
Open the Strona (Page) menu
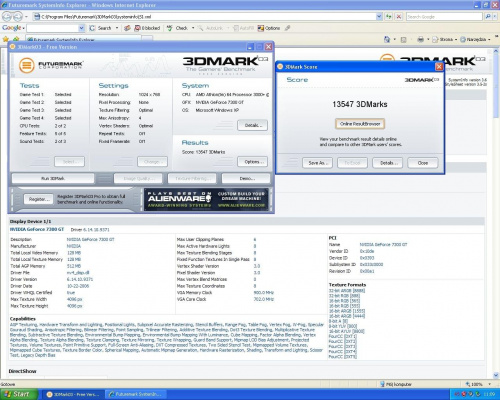tap(445, 39)
